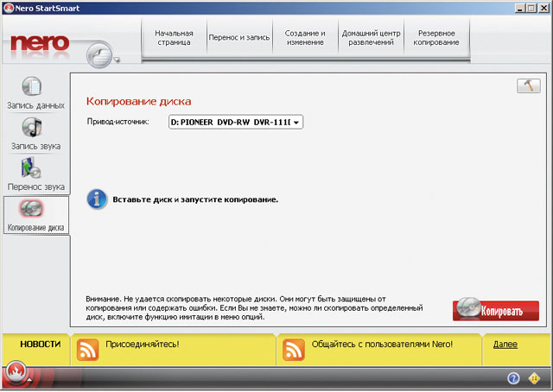Click the Вставьте диск и запустите копирование message
Image resolution: width=553 pixels, height=392 pixels.
click(195, 199)
